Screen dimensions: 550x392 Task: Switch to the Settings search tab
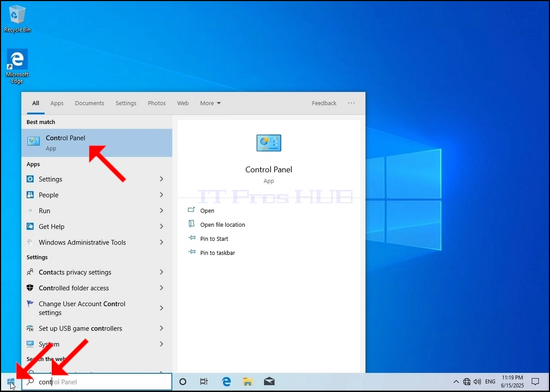click(x=126, y=103)
